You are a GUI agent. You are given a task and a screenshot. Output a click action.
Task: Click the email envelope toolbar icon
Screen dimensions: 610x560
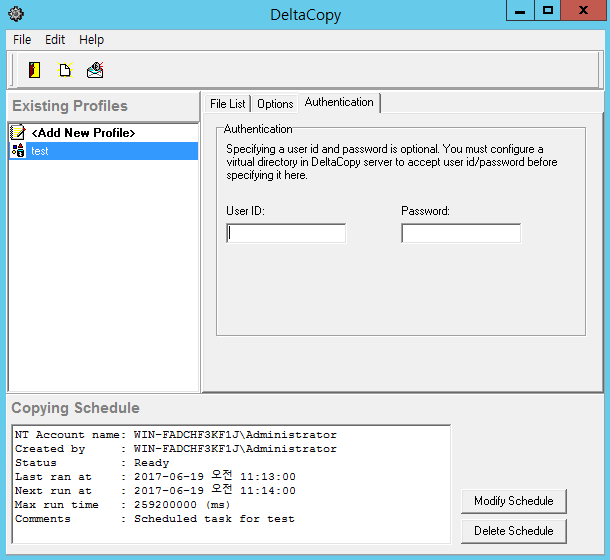[x=95, y=70]
